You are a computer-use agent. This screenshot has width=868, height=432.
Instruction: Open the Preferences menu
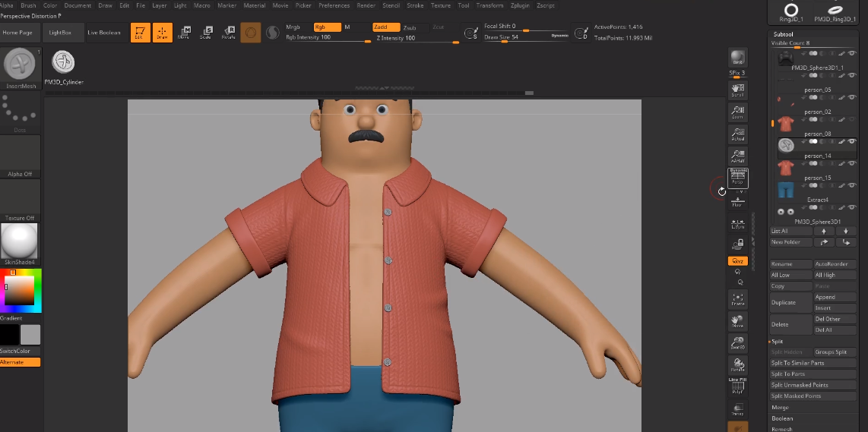pyautogui.click(x=334, y=5)
